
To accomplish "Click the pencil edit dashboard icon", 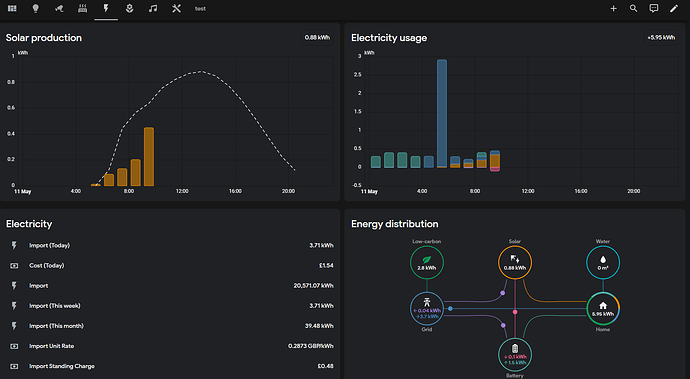I will point(674,8).
